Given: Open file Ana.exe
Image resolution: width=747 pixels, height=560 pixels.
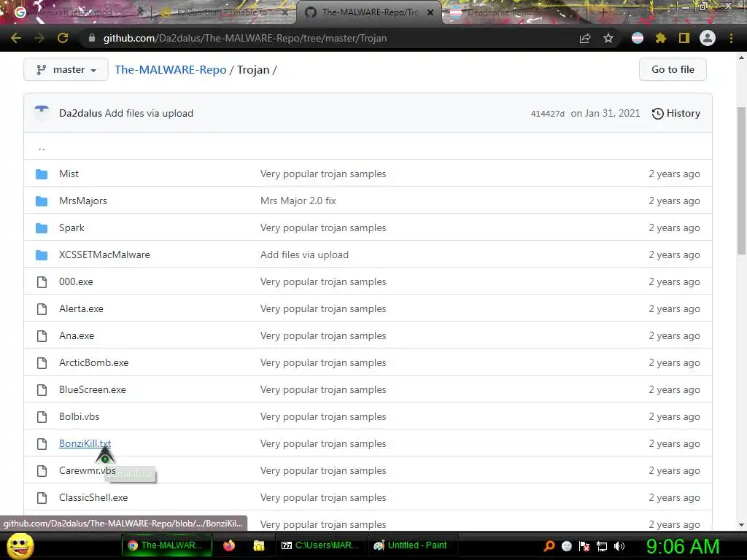Looking at the screenshot, I should pyautogui.click(x=76, y=335).
